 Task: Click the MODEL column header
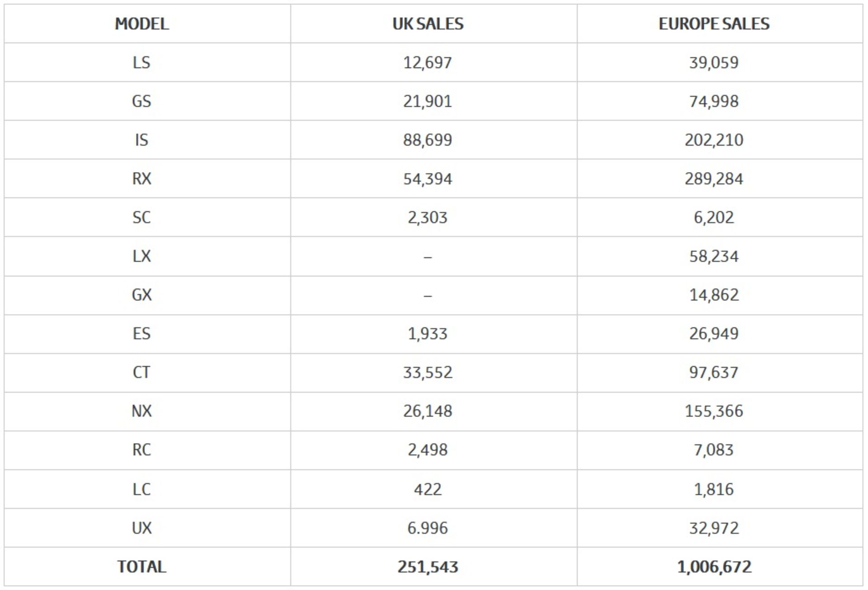142,24
